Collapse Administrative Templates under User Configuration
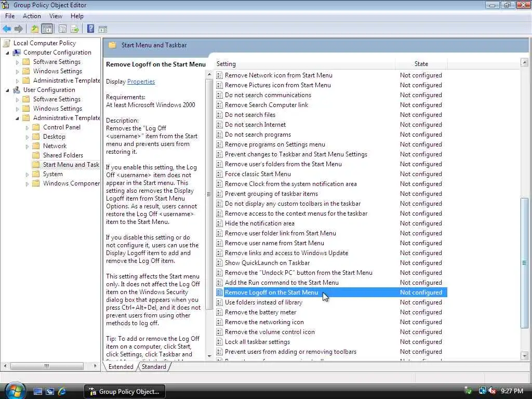This screenshot has width=532, height=399. point(17,118)
